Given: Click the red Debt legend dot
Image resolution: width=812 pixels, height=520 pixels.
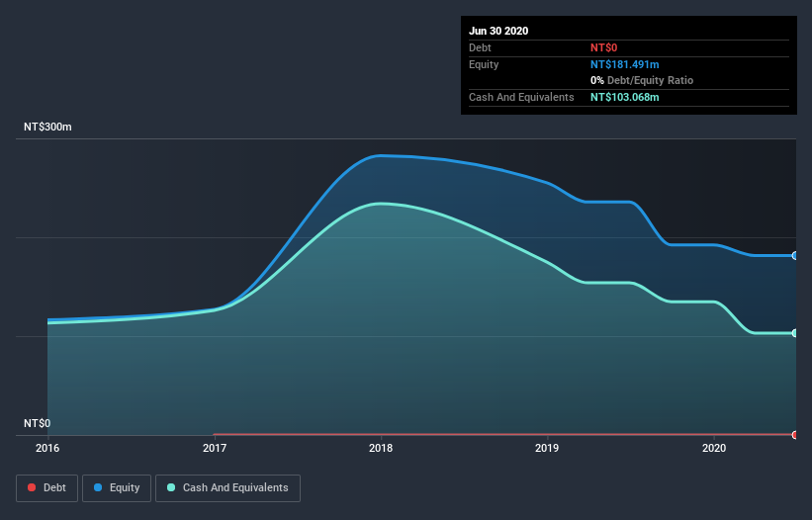Looking at the screenshot, I should (x=32, y=487).
